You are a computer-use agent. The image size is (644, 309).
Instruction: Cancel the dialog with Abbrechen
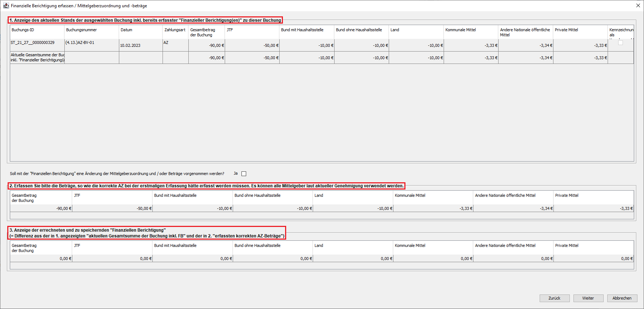pos(622,298)
